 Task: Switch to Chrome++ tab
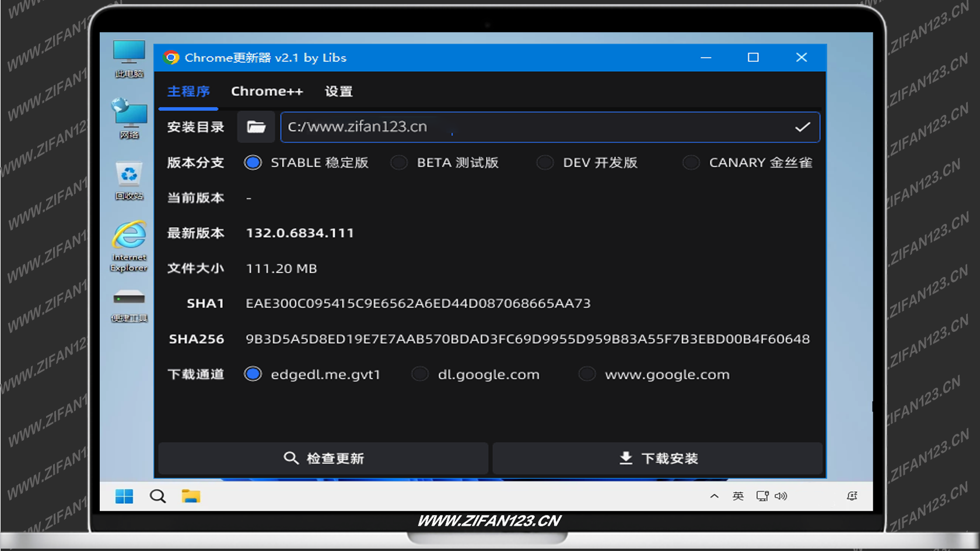coord(267,92)
